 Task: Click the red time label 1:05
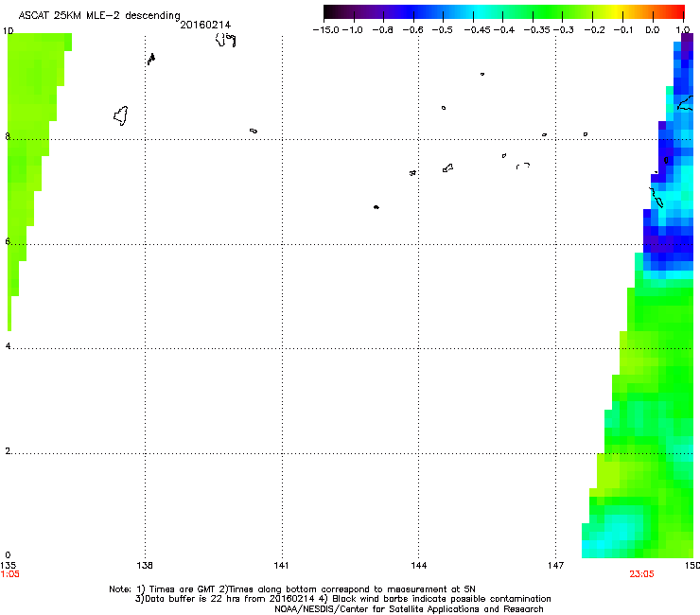tap(9, 574)
